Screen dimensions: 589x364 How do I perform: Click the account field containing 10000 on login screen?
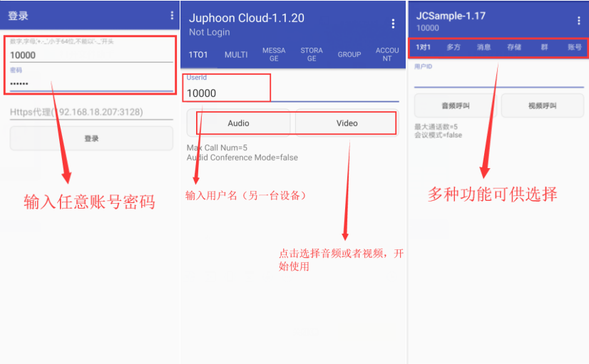pos(91,55)
